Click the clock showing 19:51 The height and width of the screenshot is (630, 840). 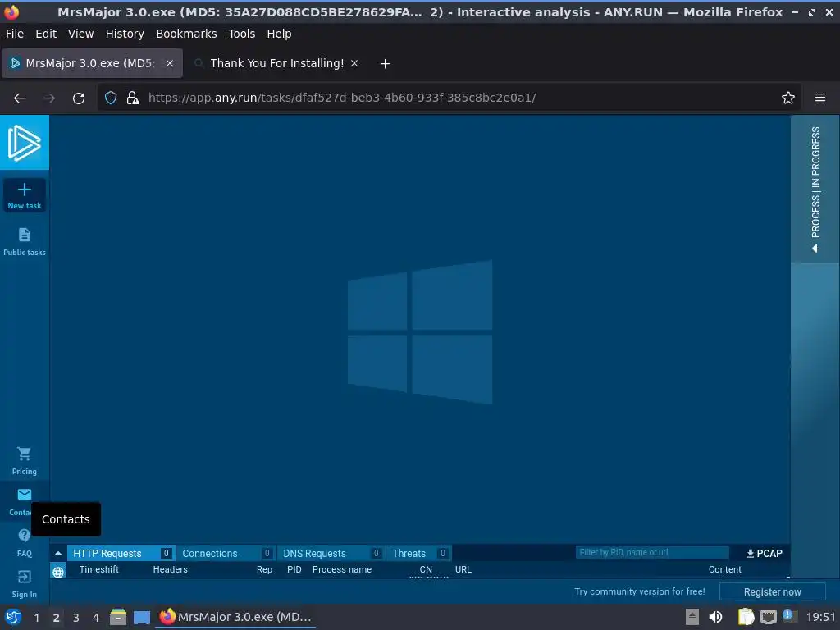820,617
